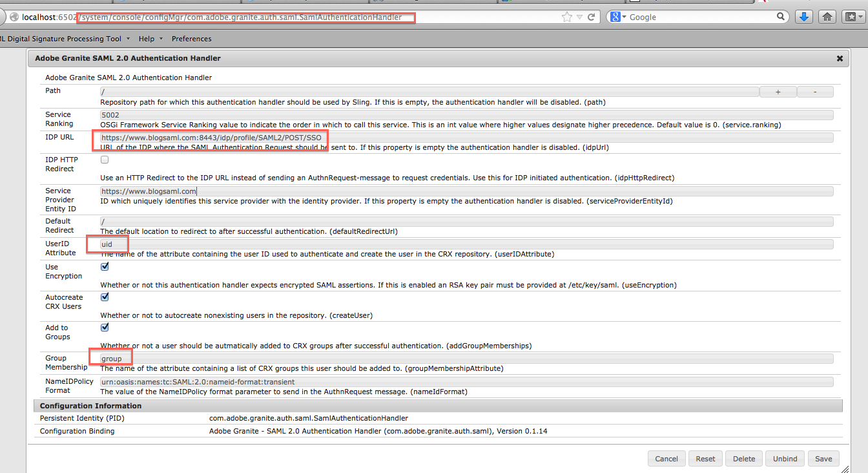This screenshot has width=868, height=473.
Task: Save the SAML handler configuration
Action: 823,459
